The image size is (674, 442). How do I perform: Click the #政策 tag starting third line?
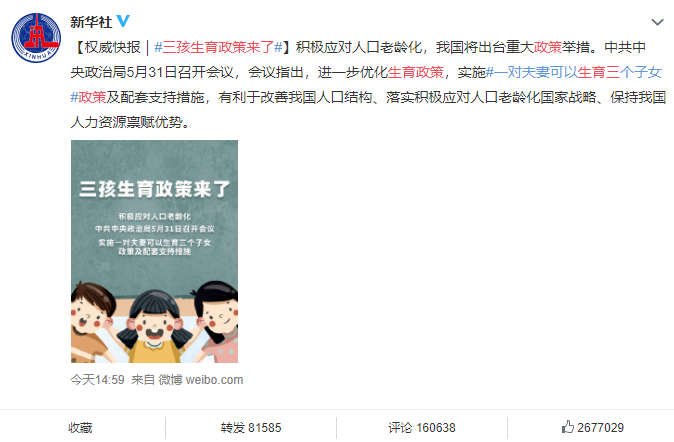(88, 97)
